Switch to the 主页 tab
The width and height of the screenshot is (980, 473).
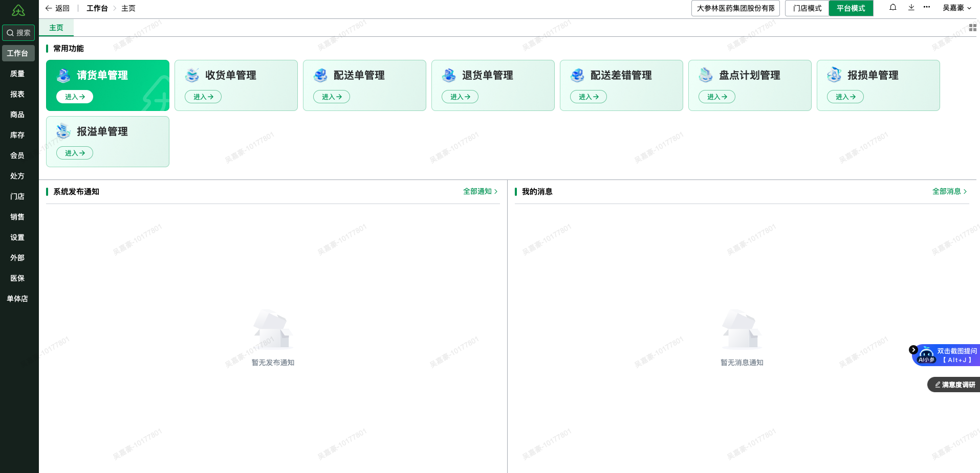coord(56,27)
